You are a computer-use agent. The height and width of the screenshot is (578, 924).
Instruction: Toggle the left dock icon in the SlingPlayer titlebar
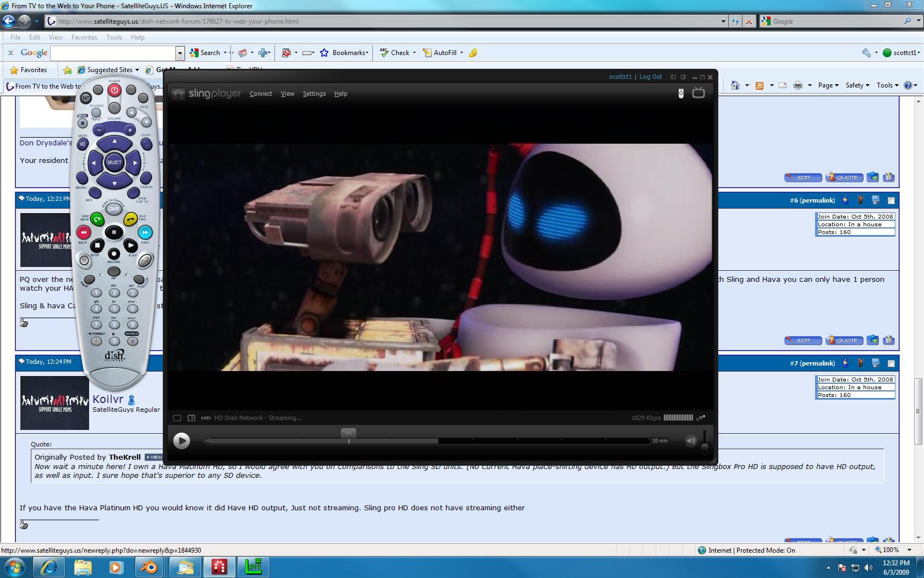coord(673,77)
